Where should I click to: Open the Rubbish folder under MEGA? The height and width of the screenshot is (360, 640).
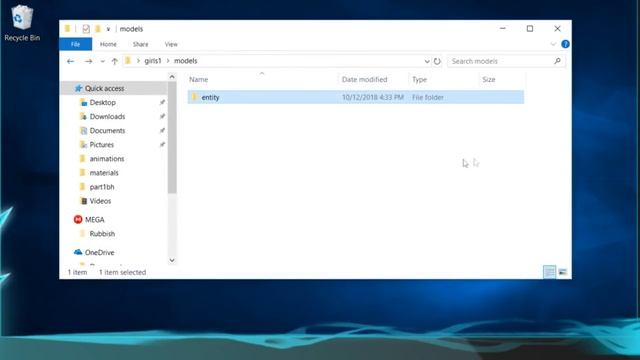[x=102, y=234]
